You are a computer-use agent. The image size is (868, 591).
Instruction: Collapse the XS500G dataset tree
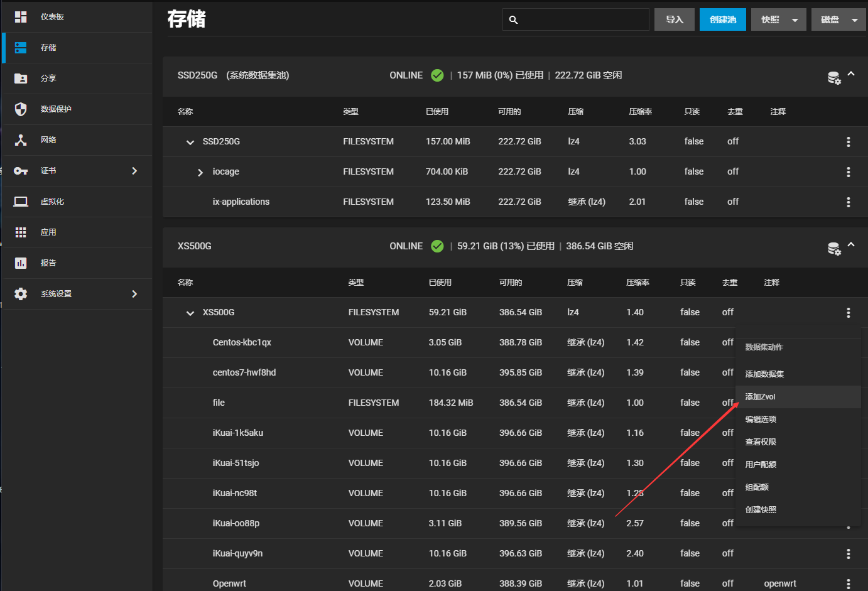coord(190,313)
